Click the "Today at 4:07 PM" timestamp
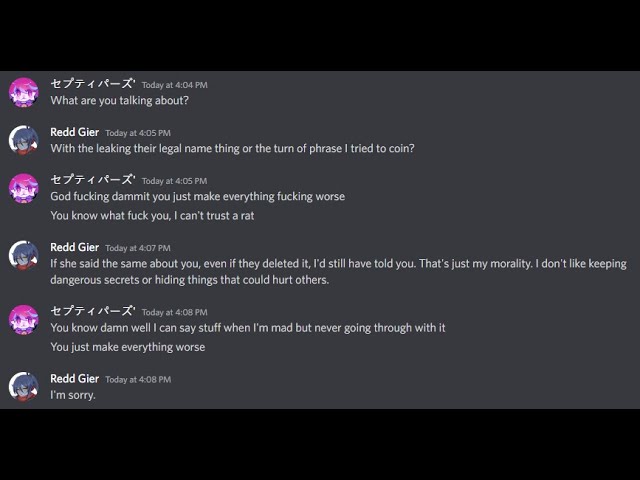Screen dimensions: 640x480 click(x=138, y=248)
